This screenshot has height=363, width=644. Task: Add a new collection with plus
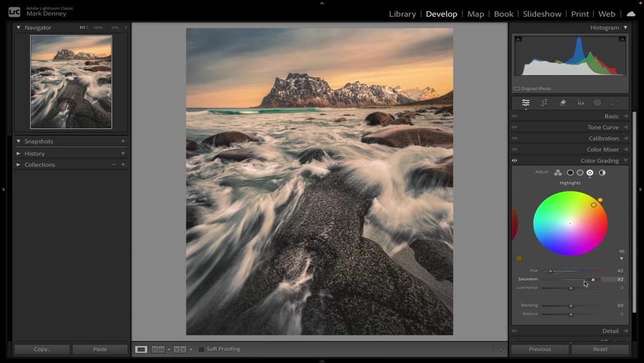click(123, 164)
